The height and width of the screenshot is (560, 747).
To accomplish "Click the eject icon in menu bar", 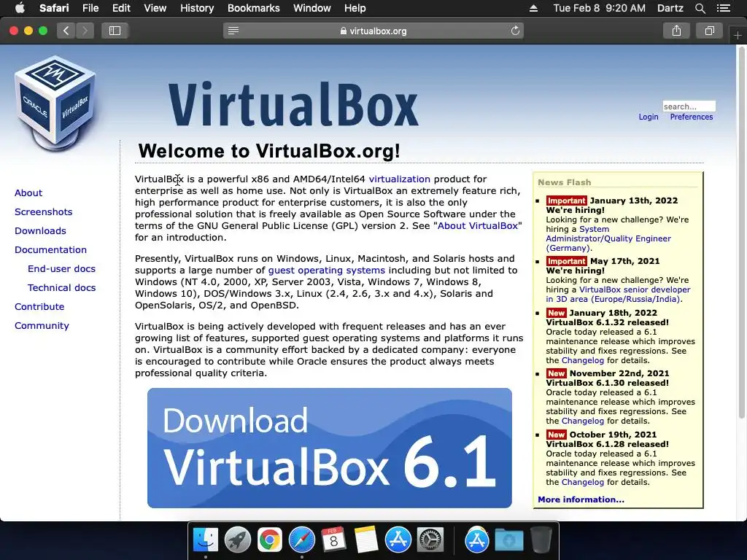I will [x=533, y=8].
